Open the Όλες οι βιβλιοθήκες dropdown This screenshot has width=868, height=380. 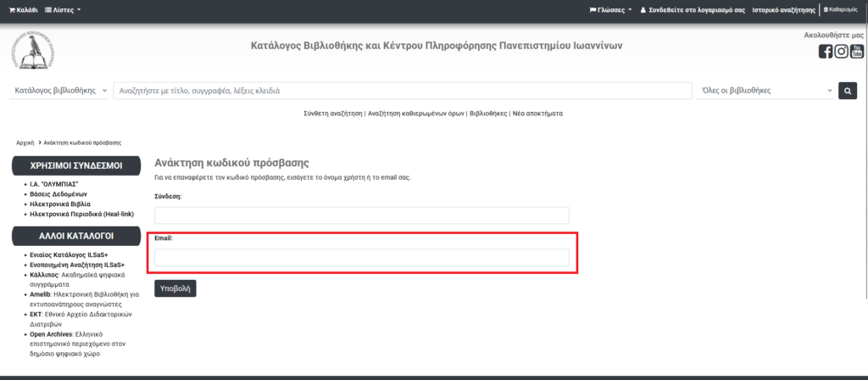coord(766,91)
